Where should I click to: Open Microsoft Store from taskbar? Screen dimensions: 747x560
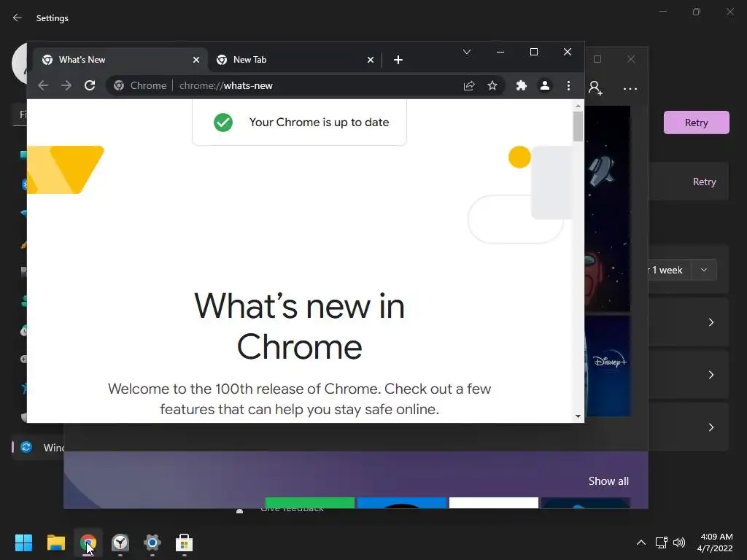coord(184,542)
